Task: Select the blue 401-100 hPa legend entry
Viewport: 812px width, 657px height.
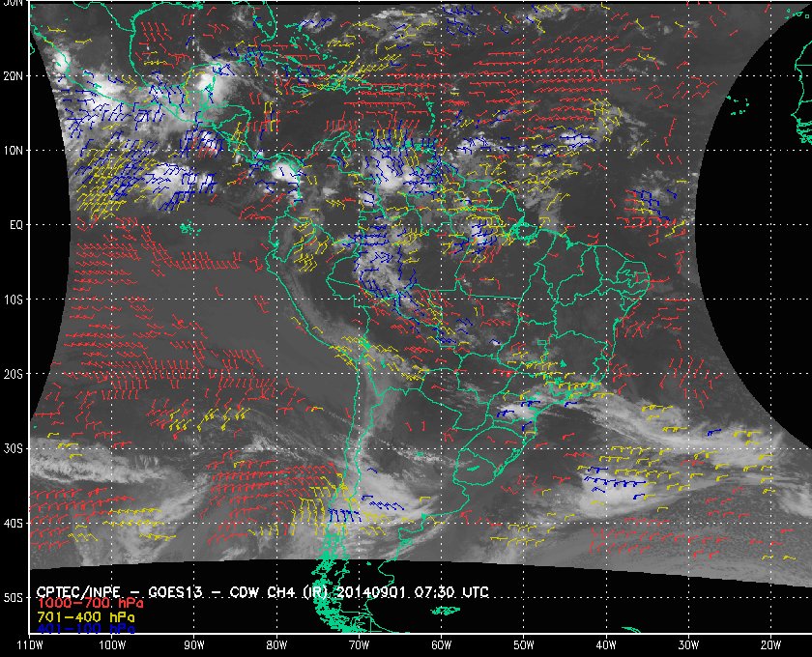Action: tap(86, 629)
